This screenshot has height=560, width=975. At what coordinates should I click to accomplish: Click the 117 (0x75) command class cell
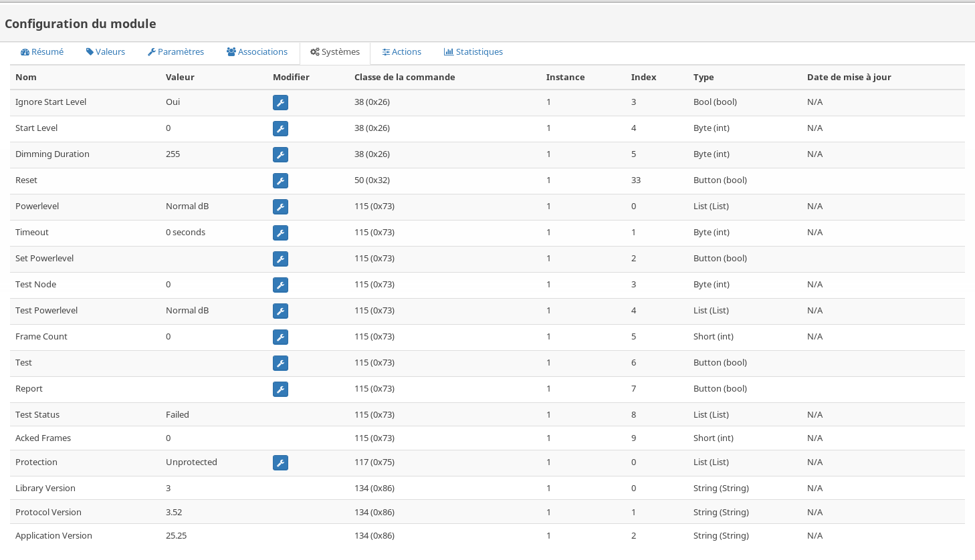[374, 462]
